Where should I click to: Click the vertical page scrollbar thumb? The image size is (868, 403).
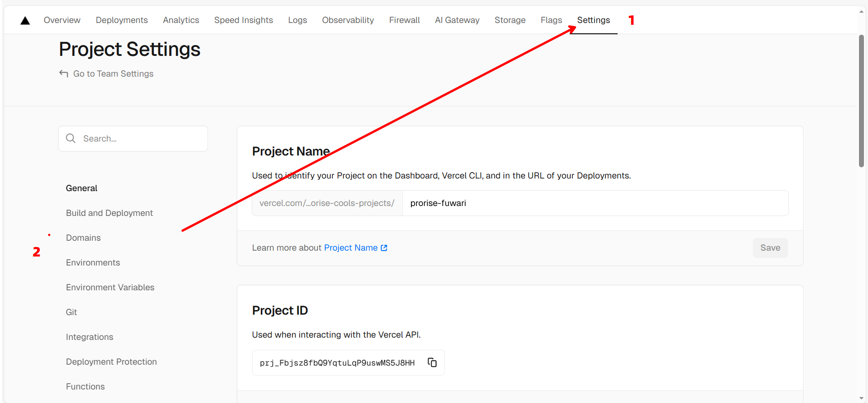coord(861,101)
